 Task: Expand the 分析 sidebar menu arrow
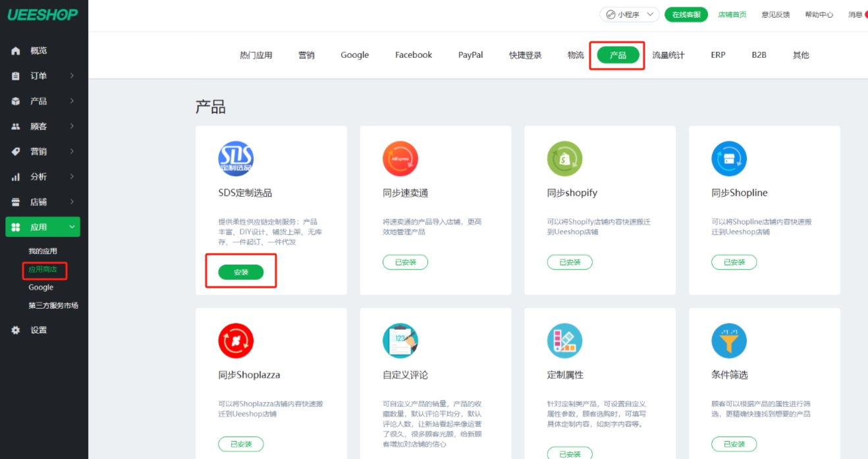(x=72, y=176)
